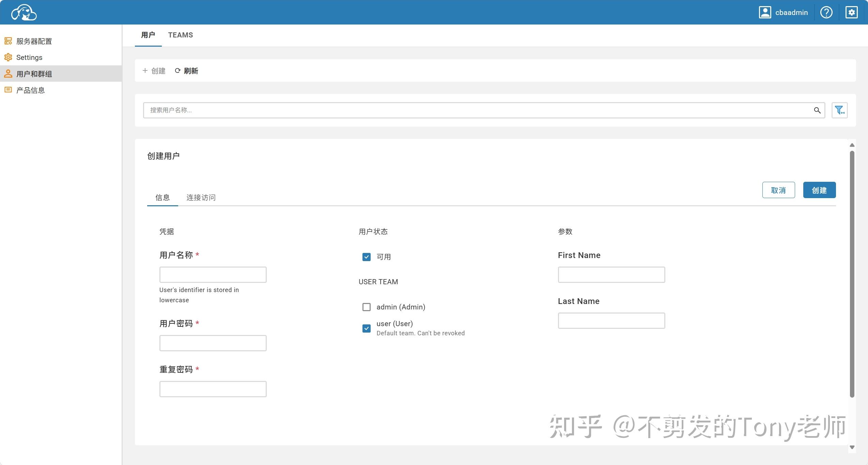
Task: Click the 取消 cancel button
Action: [x=778, y=190]
